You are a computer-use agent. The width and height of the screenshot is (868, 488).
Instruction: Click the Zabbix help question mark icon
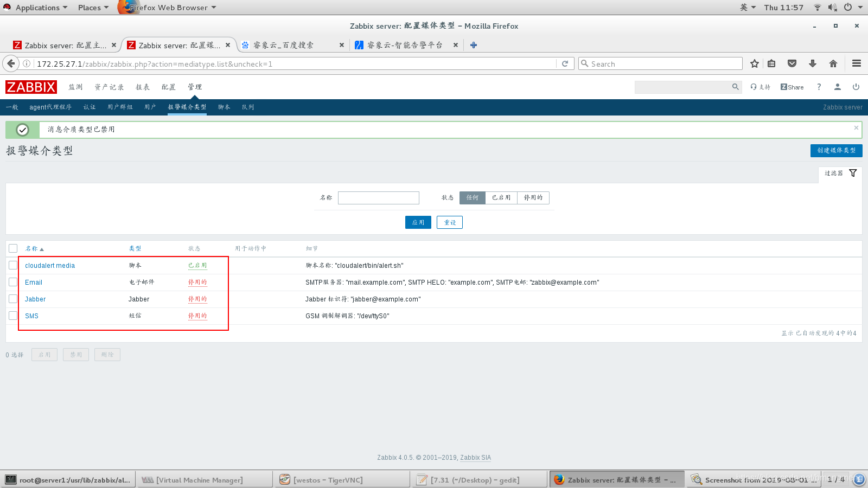coord(819,87)
